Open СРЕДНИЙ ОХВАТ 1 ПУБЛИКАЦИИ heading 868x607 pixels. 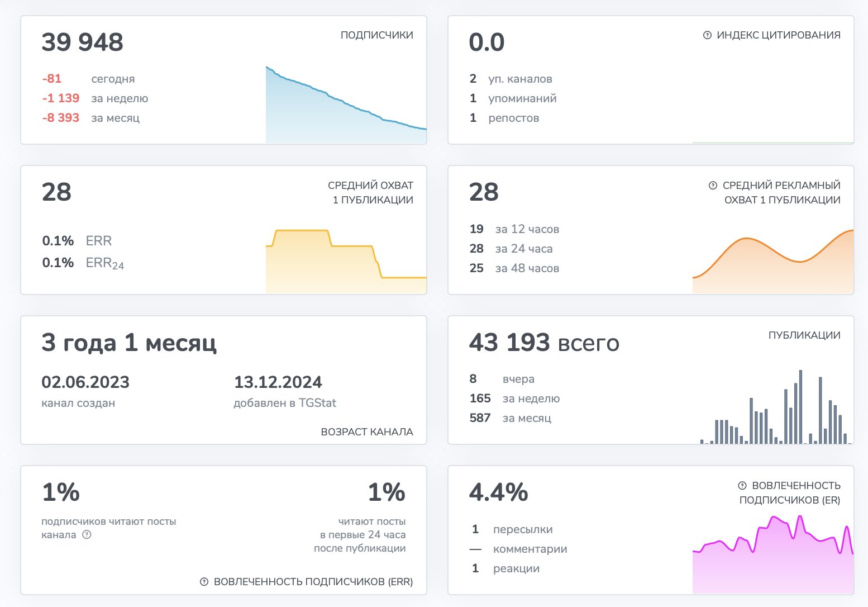(x=371, y=192)
